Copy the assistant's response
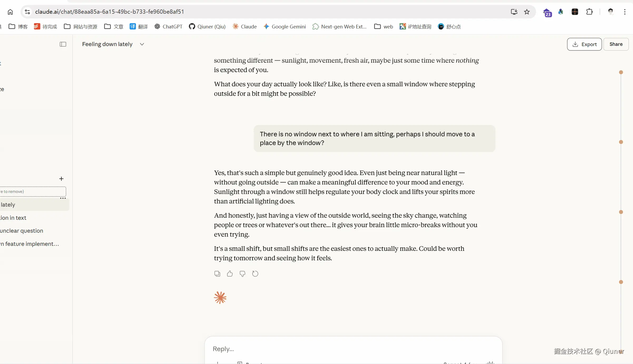The width and height of the screenshot is (633, 364). tap(217, 274)
